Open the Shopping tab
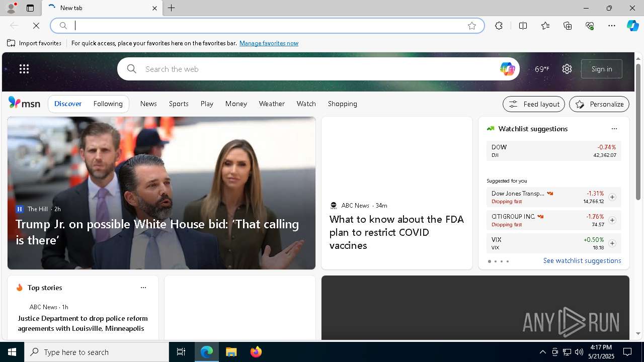644x362 pixels. tap(343, 104)
